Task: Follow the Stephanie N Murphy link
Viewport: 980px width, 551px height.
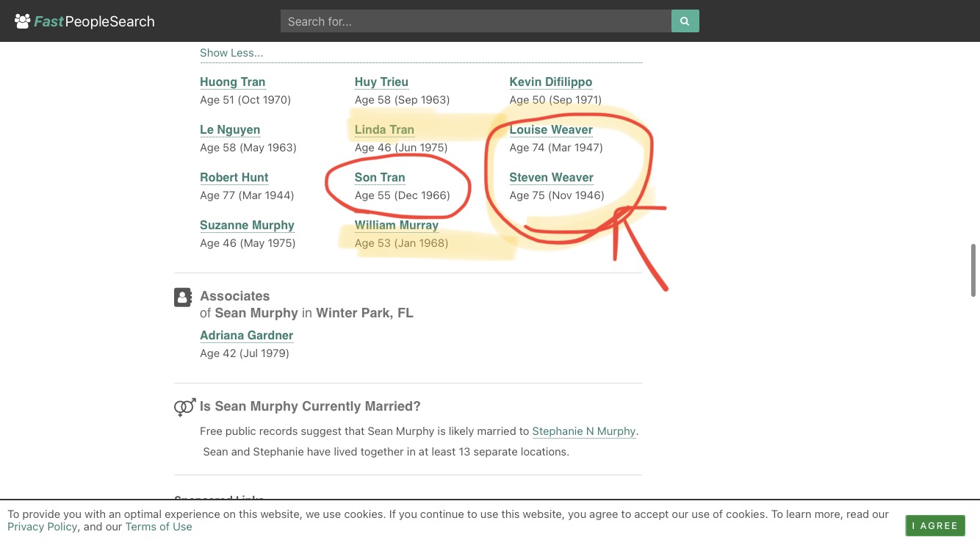Action: [584, 431]
